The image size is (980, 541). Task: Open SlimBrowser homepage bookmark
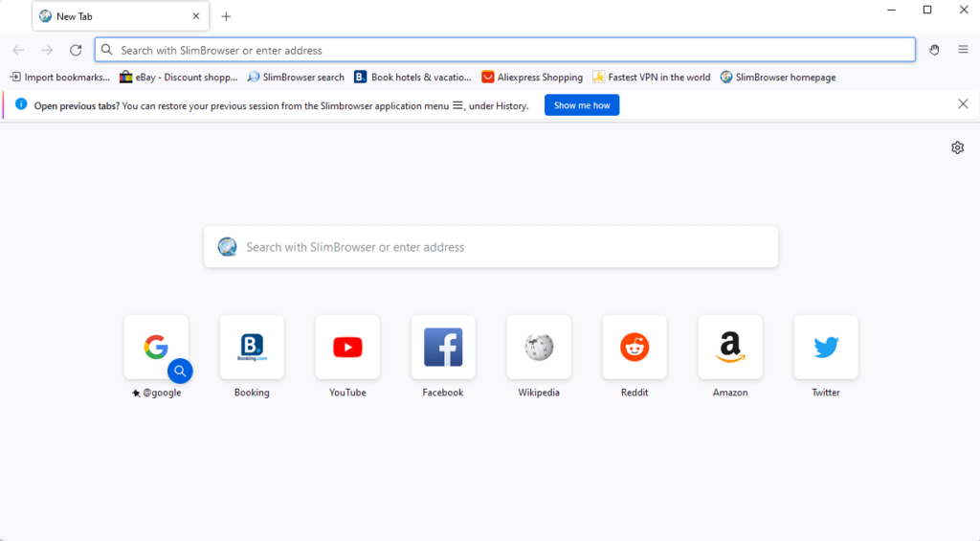click(x=777, y=77)
